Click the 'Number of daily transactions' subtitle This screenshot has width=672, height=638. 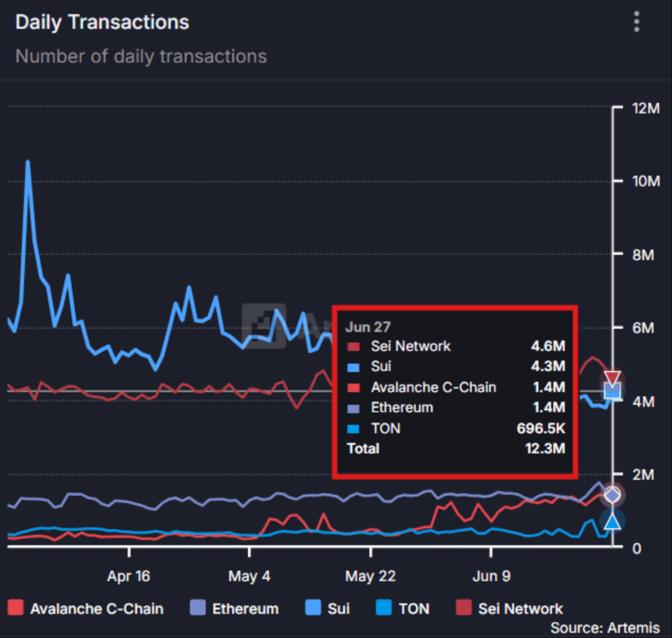coord(141,56)
